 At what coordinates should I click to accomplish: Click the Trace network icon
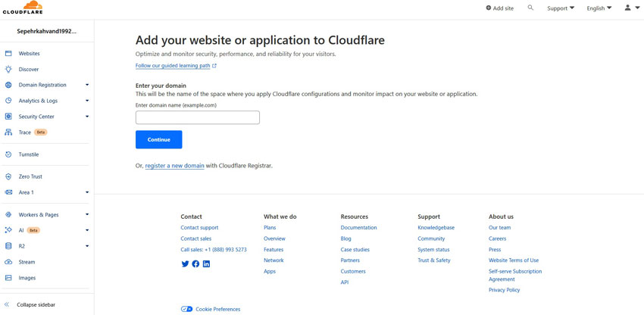pos(8,133)
